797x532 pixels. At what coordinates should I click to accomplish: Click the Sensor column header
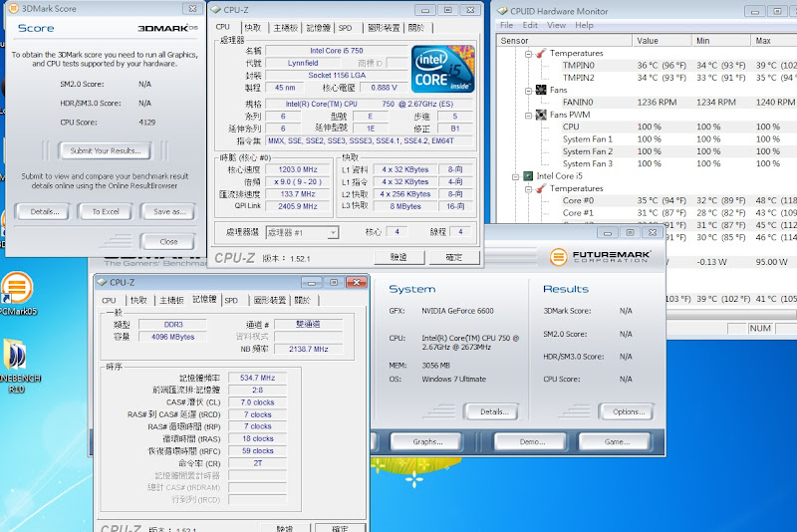(564, 41)
